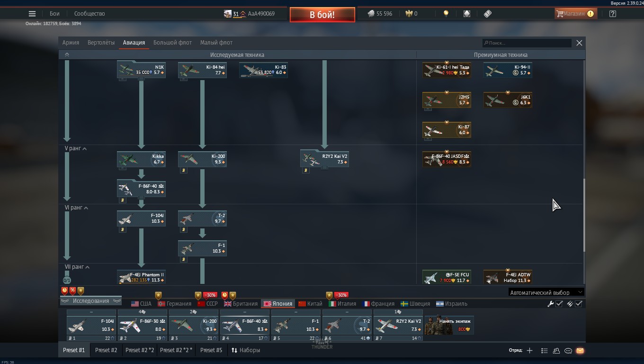Open the help question mark icon
The width and height of the screenshot is (644, 364).
(613, 14)
